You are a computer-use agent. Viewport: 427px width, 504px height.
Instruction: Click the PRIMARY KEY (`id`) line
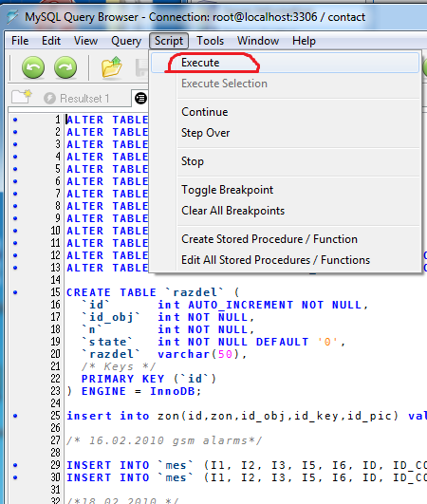click(149, 379)
